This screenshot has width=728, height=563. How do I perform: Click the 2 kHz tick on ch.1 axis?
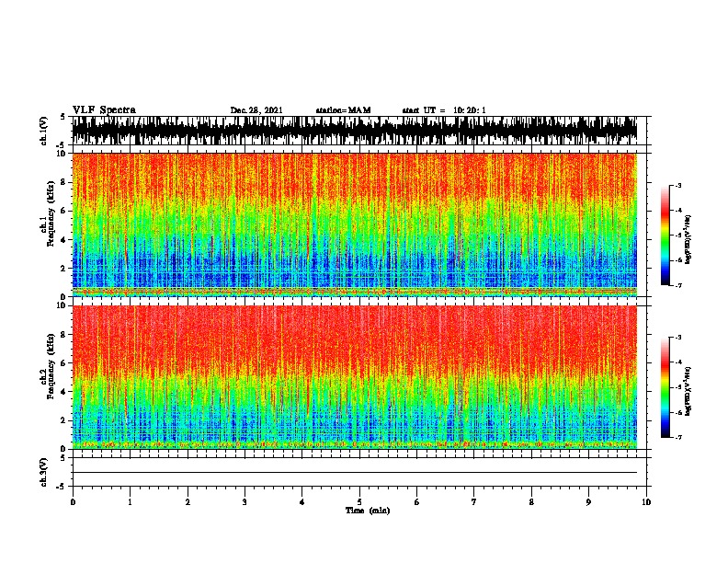click(63, 268)
